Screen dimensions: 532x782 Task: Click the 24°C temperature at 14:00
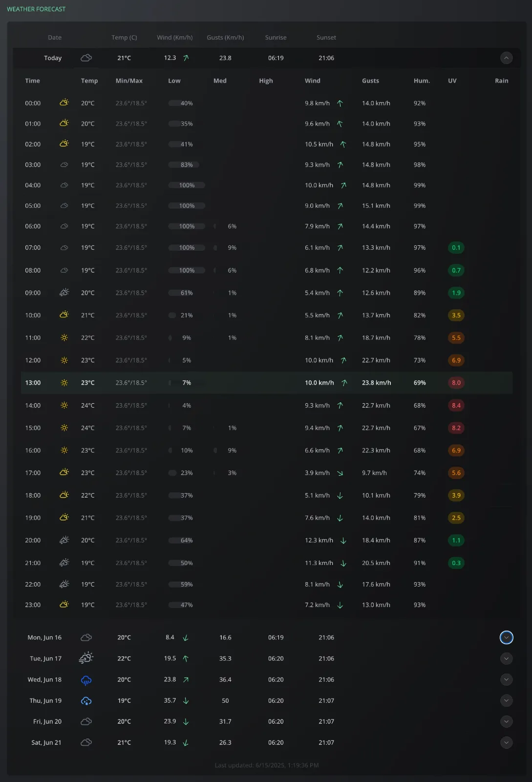tap(88, 405)
